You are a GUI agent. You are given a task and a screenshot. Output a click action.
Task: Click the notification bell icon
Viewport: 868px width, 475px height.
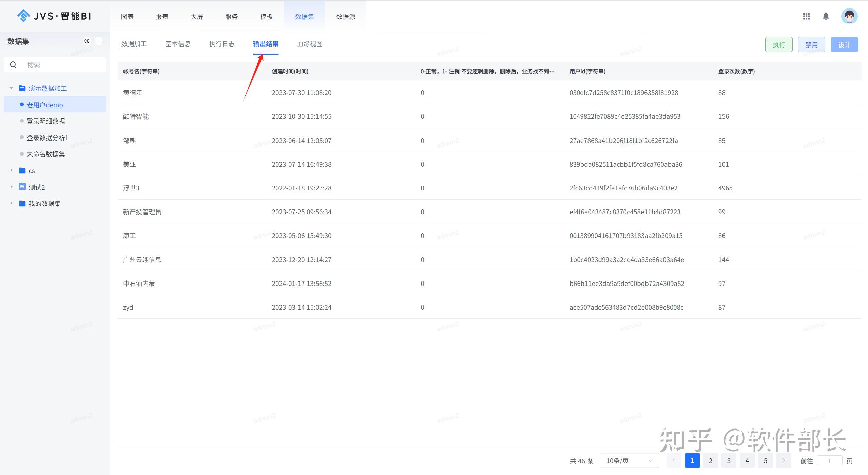826,16
